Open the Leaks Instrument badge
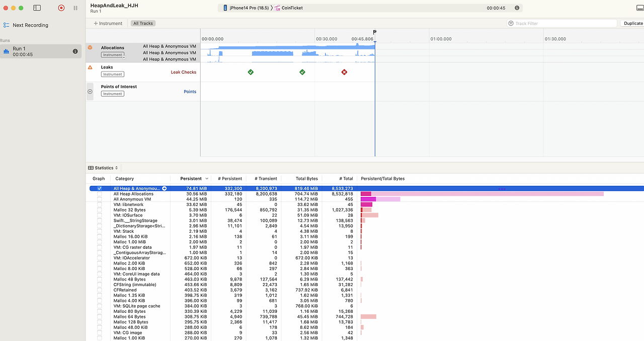Viewport: 644px width, 341px height. [x=112, y=74]
